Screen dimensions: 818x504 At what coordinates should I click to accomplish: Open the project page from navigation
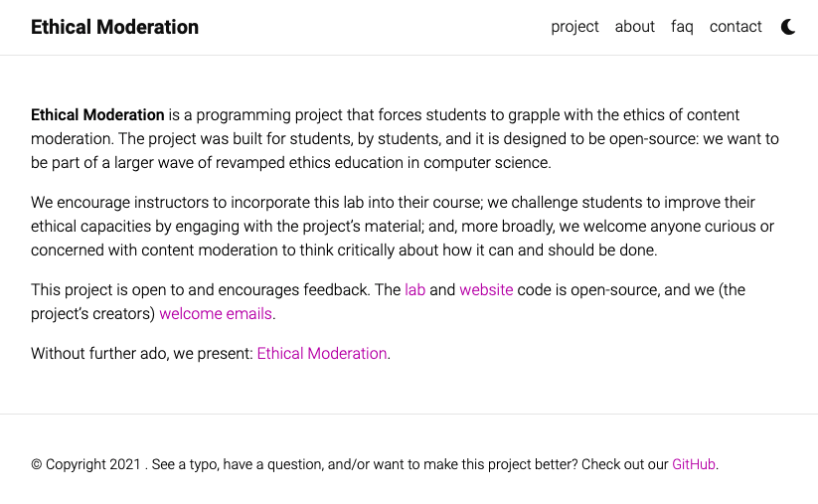click(x=574, y=27)
